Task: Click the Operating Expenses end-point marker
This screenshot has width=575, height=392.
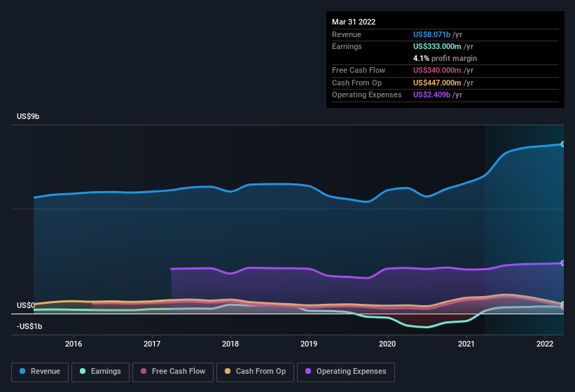Action: click(562, 263)
